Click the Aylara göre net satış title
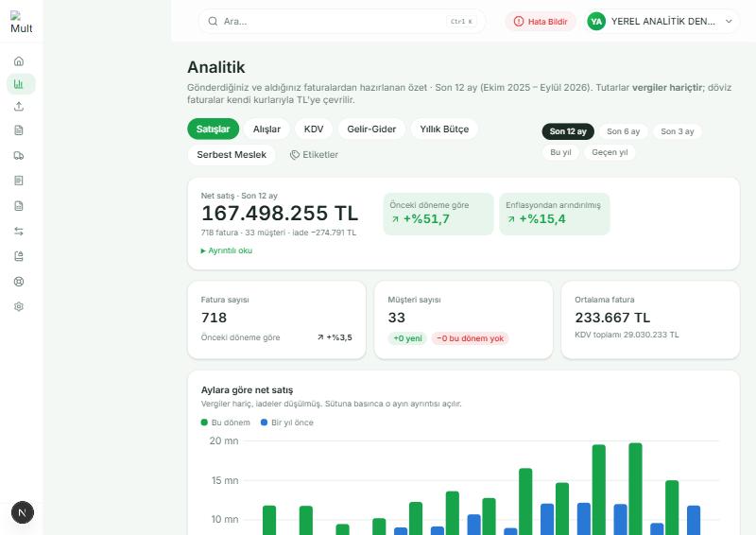Viewport: 756px width, 535px height. pos(247,389)
